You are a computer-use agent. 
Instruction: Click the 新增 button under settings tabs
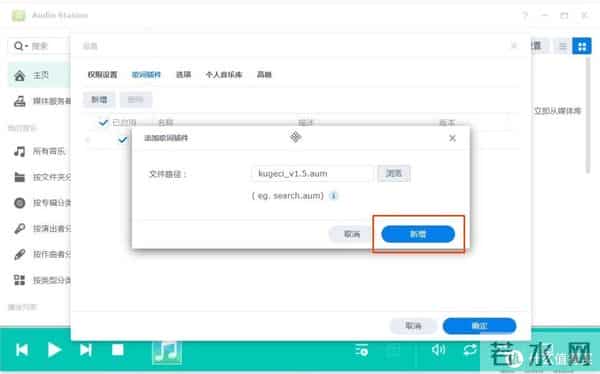tap(99, 100)
